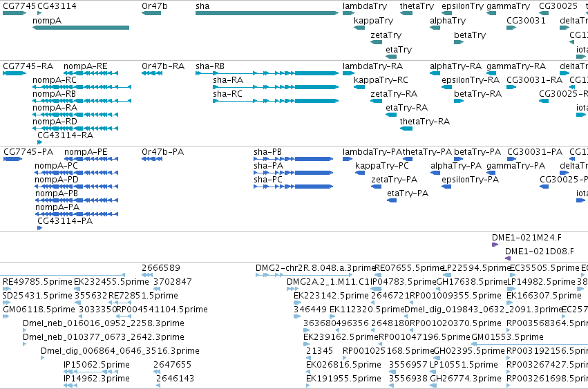Select the etaTry-PA protein label
Screen dimensions: 588x389
tap(408, 193)
